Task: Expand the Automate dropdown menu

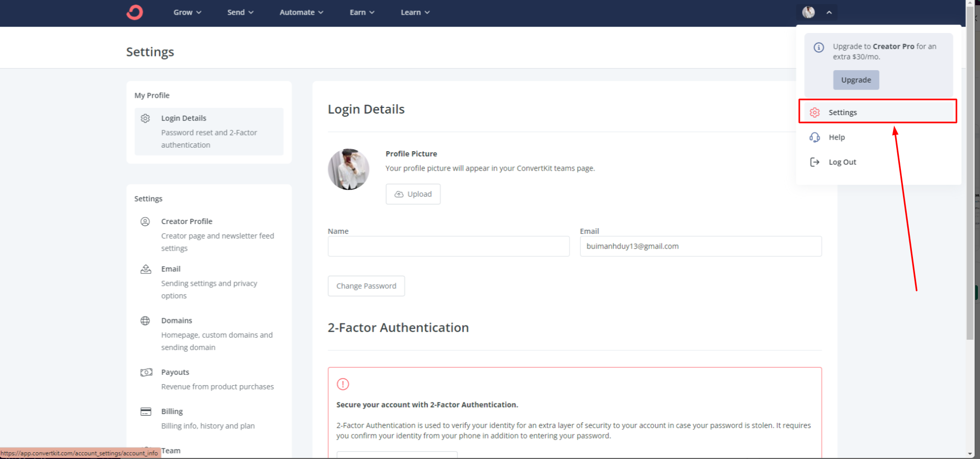Action: point(301,12)
